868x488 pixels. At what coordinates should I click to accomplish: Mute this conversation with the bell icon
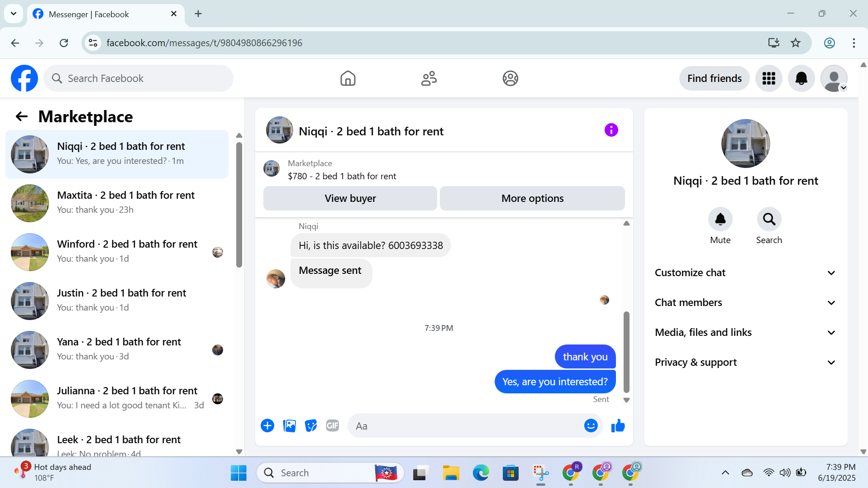(720, 220)
